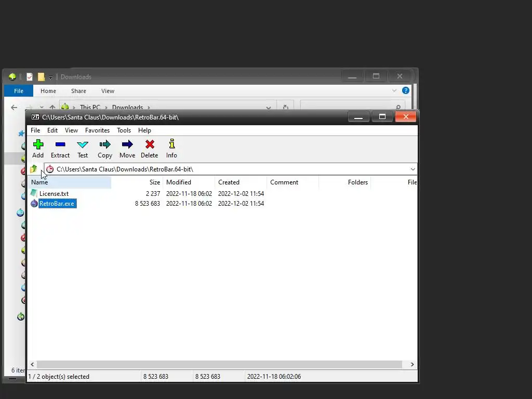The image size is (532, 399).
Task: Open the 7-Zip Help menu
Action: coord(144,130)
